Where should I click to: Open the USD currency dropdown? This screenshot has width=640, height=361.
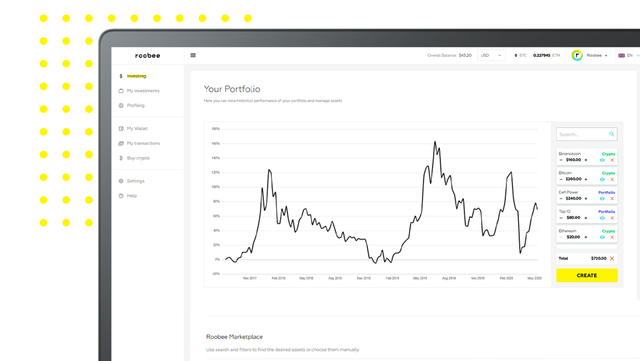[x=491, y=55]
